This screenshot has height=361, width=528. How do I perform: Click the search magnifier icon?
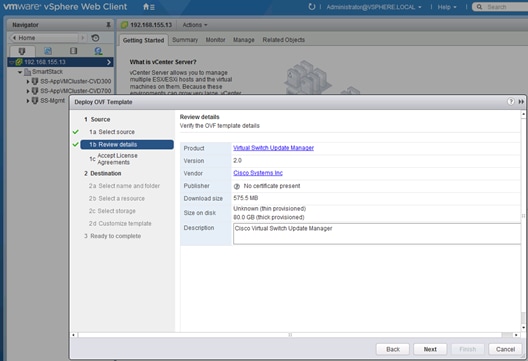click(479, 7)
